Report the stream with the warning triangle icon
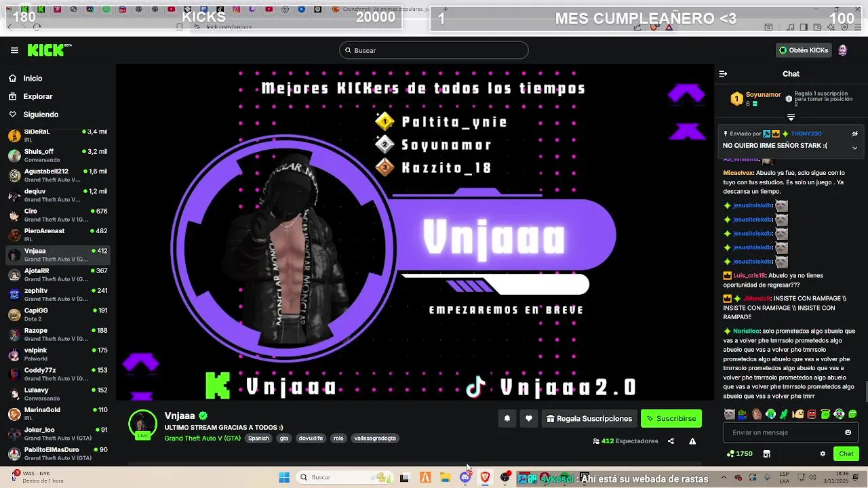 pyautogui.click(x=692, y=441)
